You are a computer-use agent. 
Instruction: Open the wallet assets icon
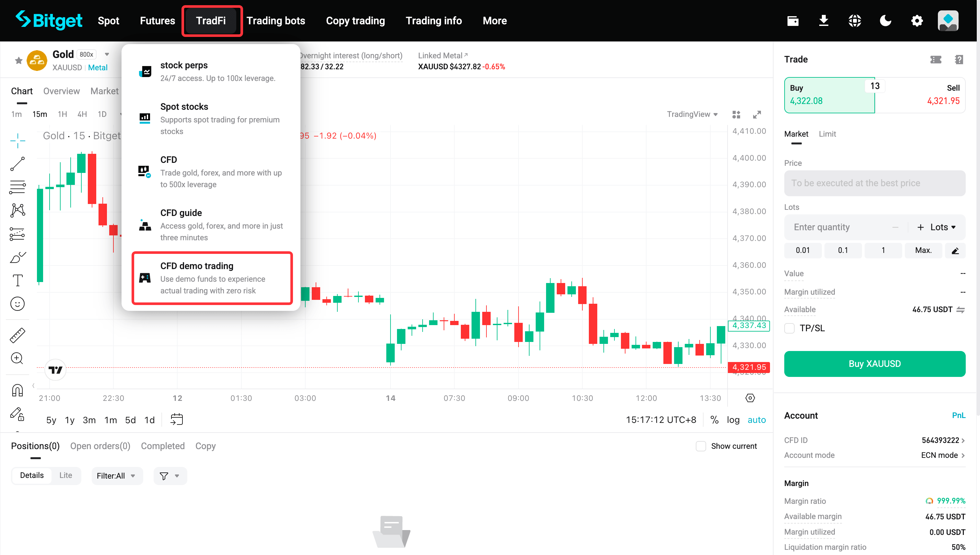tap(793, 21)
